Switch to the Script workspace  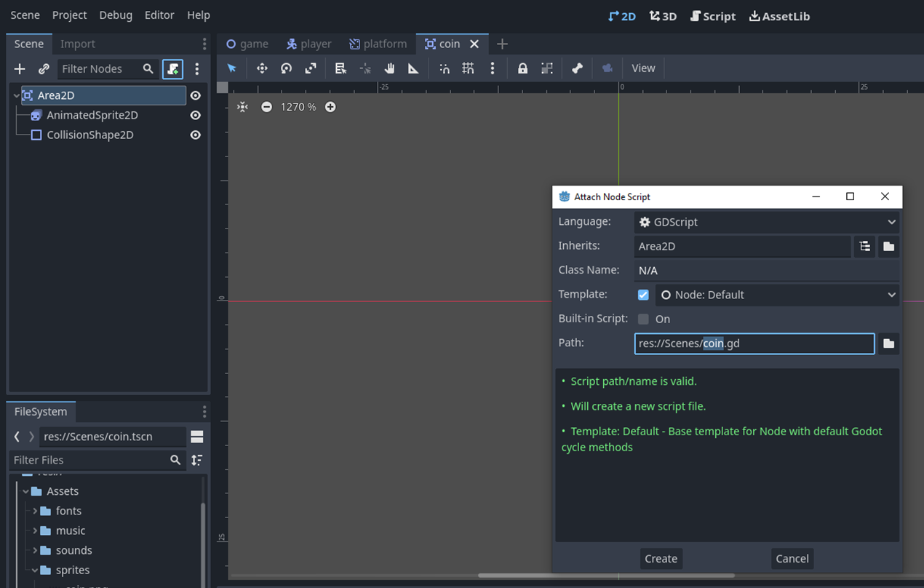pos(713,16)
